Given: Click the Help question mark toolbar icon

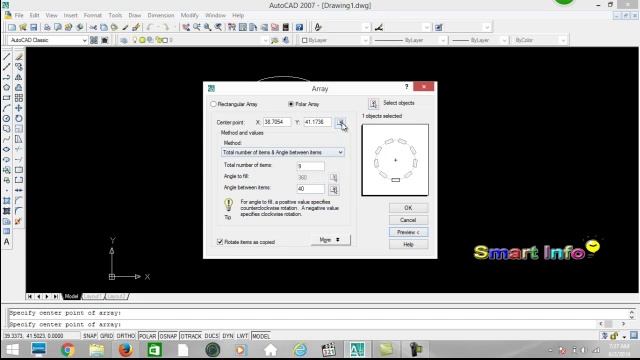Looking at the screenshot, I should pyautogui.click(x=299, y=27).
